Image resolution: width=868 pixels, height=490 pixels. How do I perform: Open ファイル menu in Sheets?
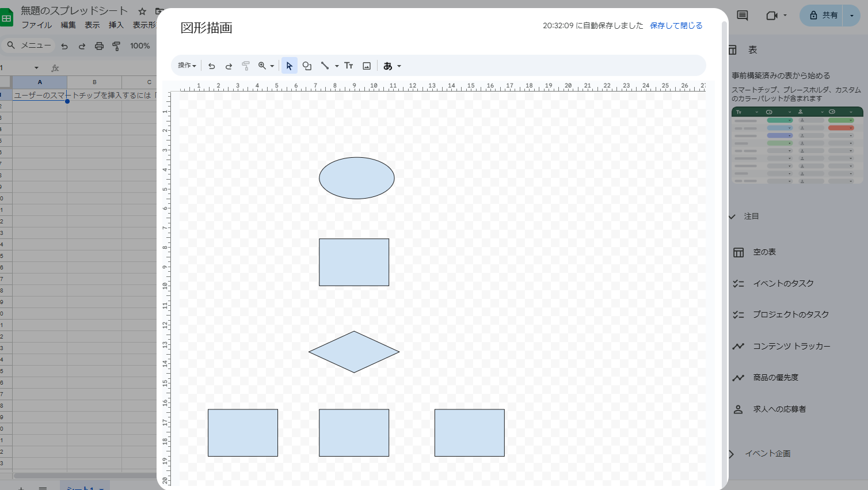[x=37, y=25]
